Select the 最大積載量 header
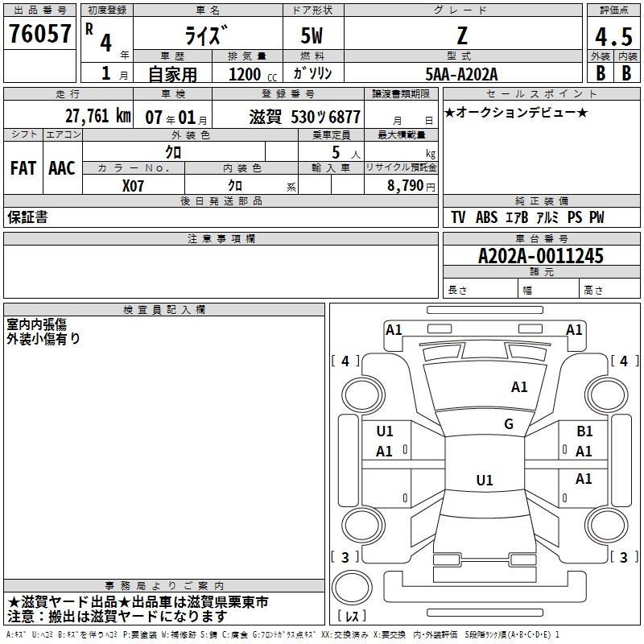Screen dimensions: 644x644 tap(401, 134)
